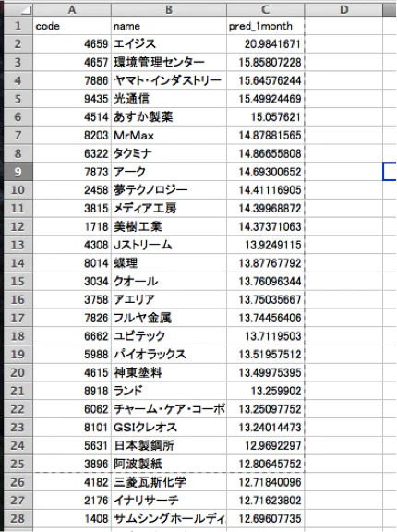The image size is (397, 532).
Task: Select row 9 header
Action: click(18, 172)
